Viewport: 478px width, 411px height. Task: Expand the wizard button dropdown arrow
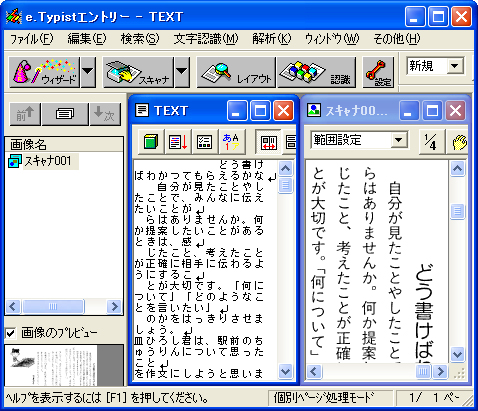(x=88, y=72)
